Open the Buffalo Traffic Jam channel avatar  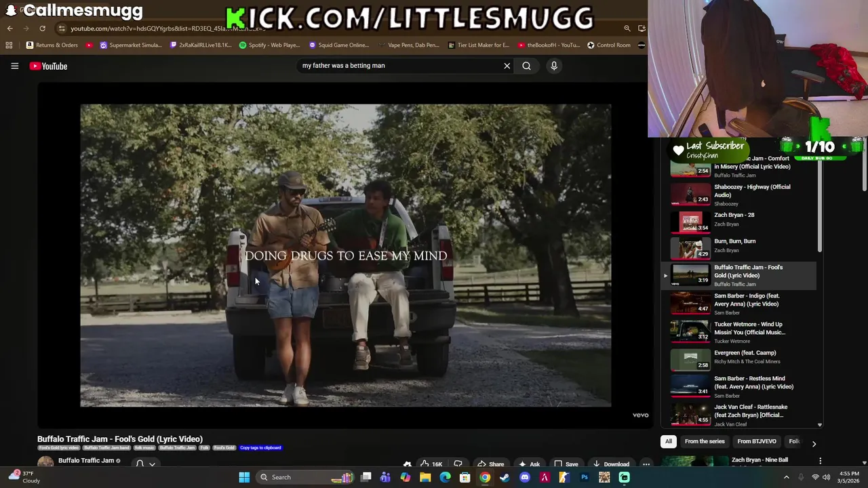[45, 463]
